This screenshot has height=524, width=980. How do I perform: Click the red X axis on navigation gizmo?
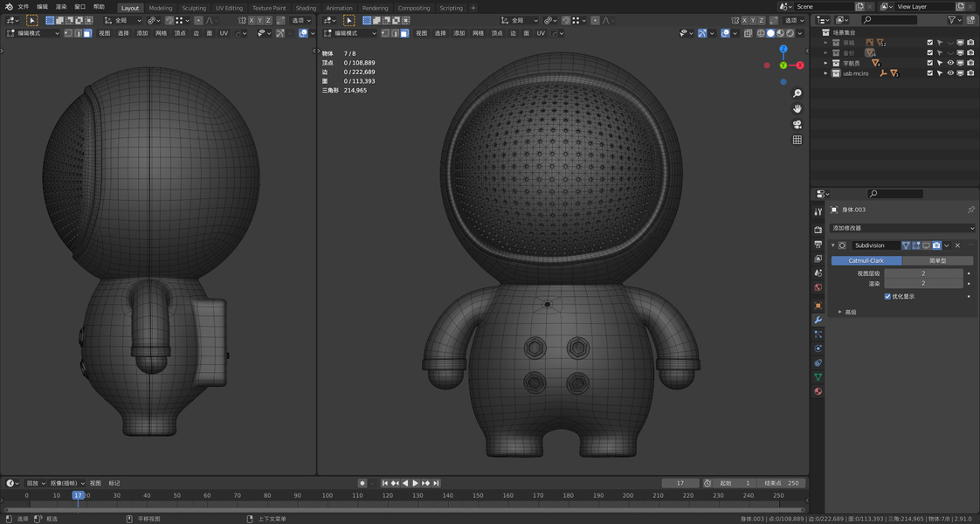pyautogui.click(x=799, y=65)
